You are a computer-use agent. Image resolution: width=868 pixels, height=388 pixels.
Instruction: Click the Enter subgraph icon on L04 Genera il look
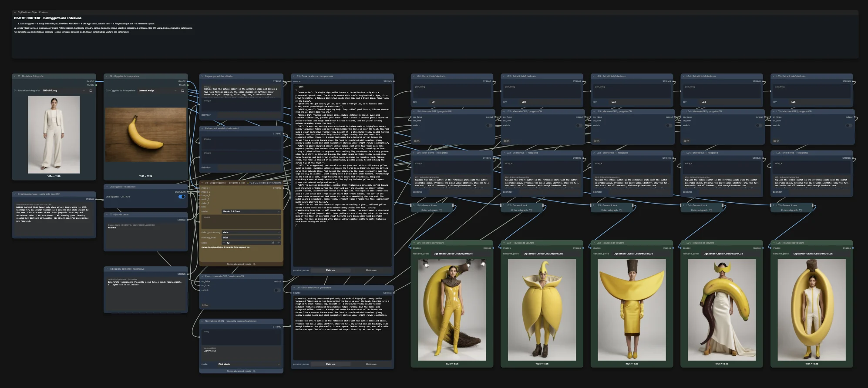(x=711, y=210)
